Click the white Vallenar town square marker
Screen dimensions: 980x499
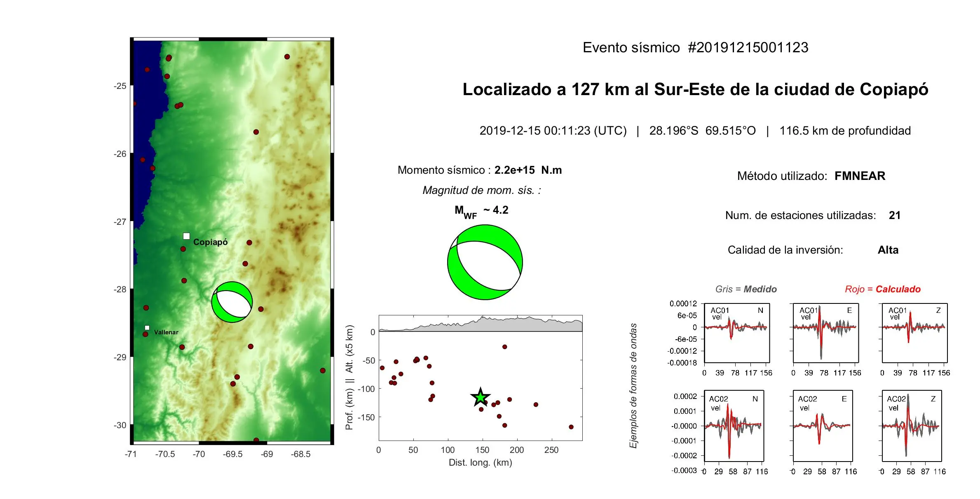click(147, 328)
